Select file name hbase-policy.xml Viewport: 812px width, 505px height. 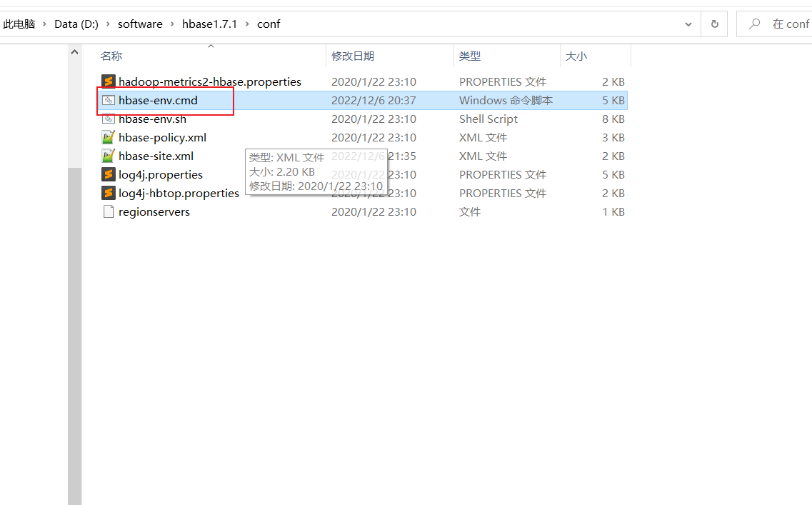tap(162, 137)
